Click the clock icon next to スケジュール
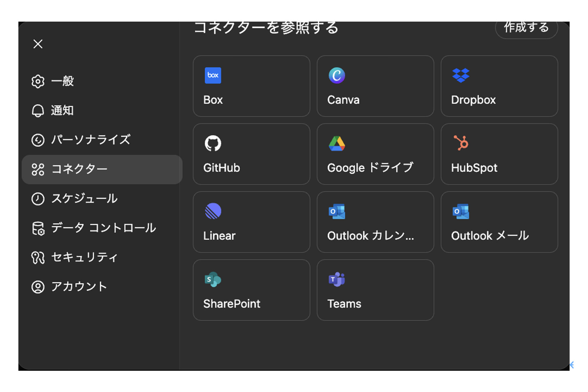The width and height of the screenshot is (588, 392). [38, 199]
